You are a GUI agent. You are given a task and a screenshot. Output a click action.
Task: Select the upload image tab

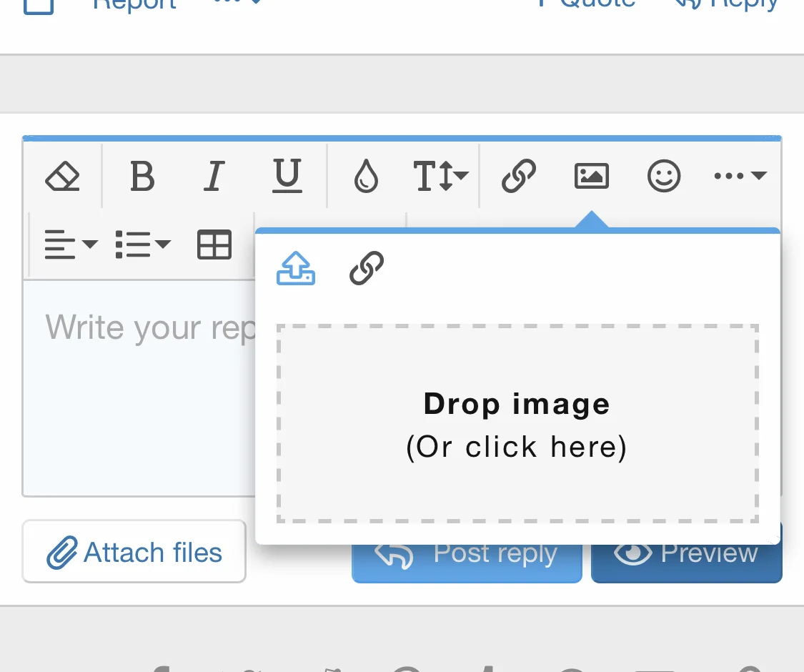pyautogui.click(x=296, y=268)
